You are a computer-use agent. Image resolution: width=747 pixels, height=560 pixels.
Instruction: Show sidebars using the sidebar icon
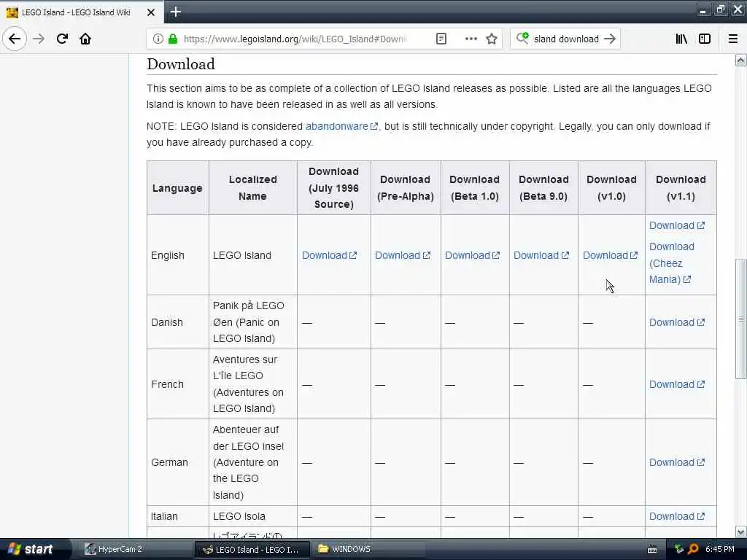pos(705,39)
